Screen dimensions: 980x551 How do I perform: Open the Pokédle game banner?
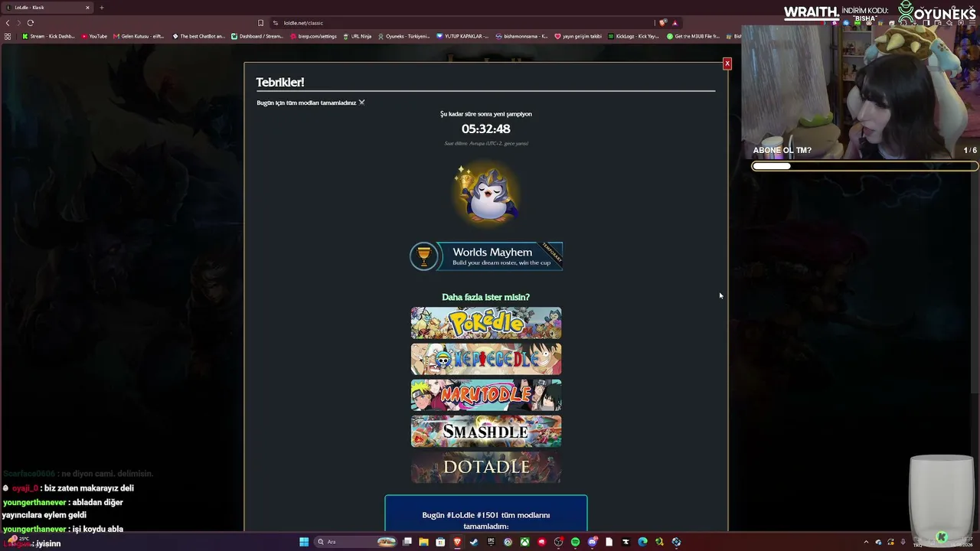[x=486, y=323]
